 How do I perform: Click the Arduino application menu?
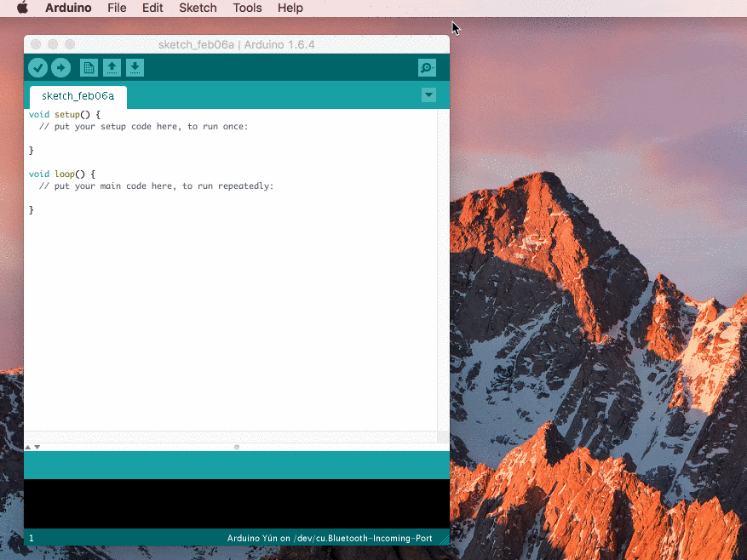click(68, 9)
